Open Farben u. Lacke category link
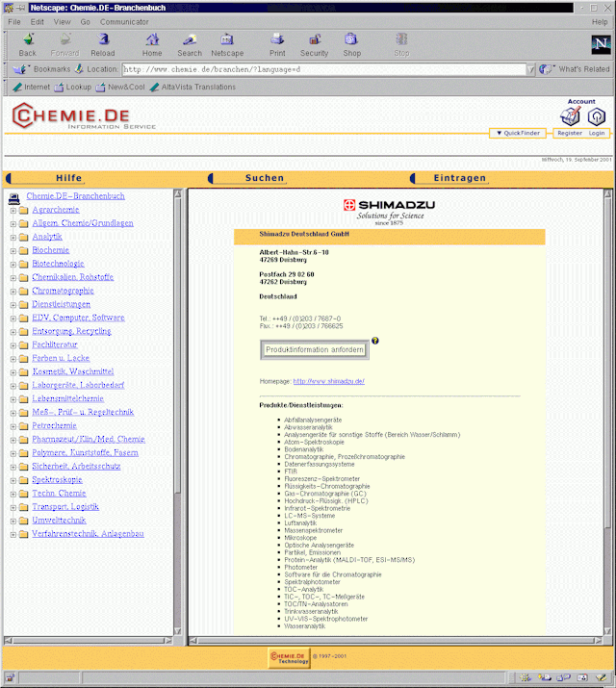Viewport: 616px width, 688px height. pos(61,358)
